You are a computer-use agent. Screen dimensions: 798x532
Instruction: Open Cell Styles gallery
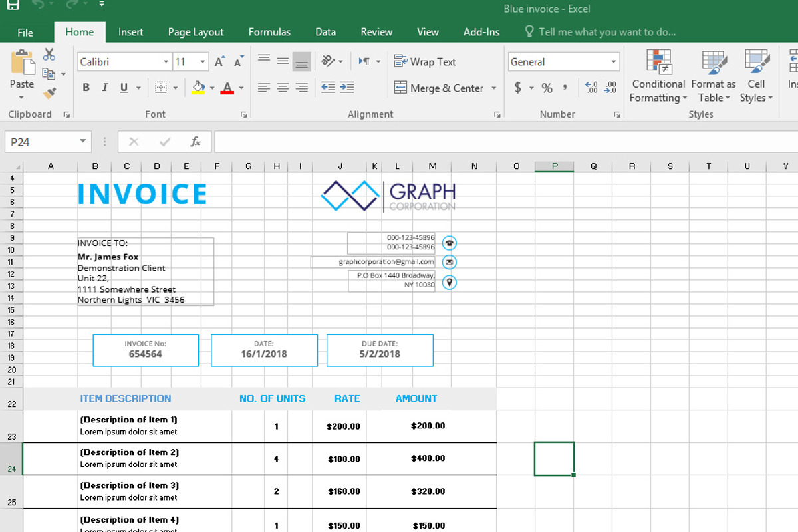click(757, 76)
